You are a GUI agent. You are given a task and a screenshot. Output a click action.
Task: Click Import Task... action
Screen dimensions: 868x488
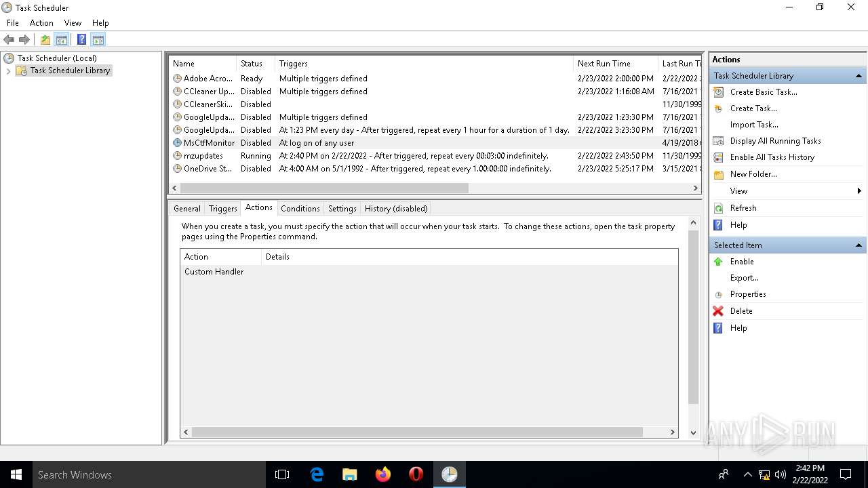754,125
